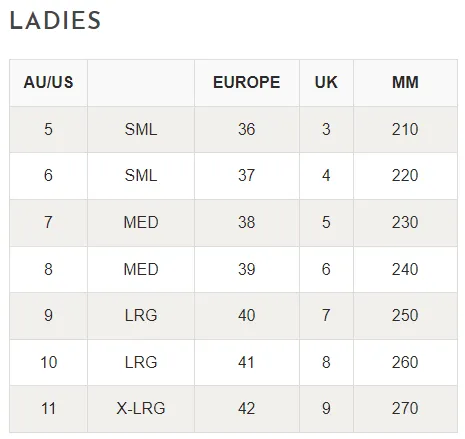The height and width of the screenshot is (439, 465).
Task: Select the 210 millimetre cell
Action: [405, 129]
